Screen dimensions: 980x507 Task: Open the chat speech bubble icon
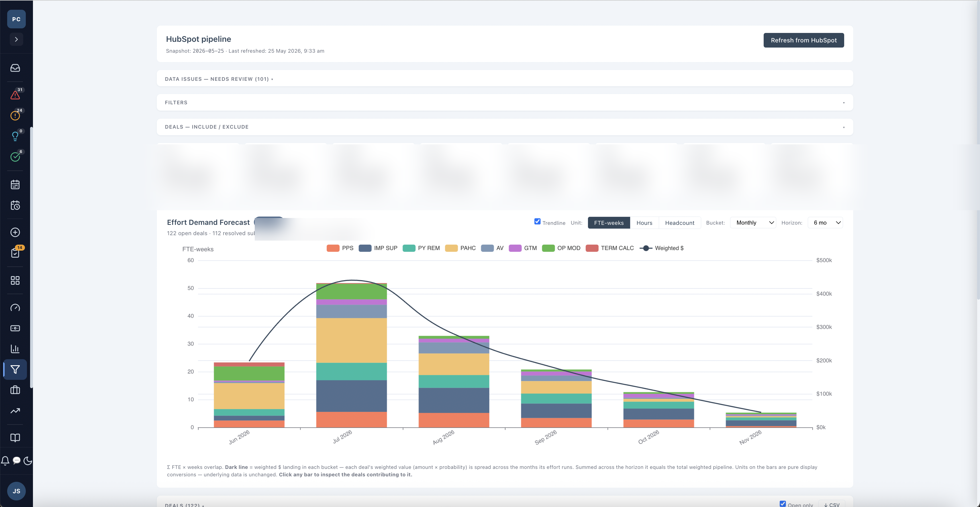point(16,461)
